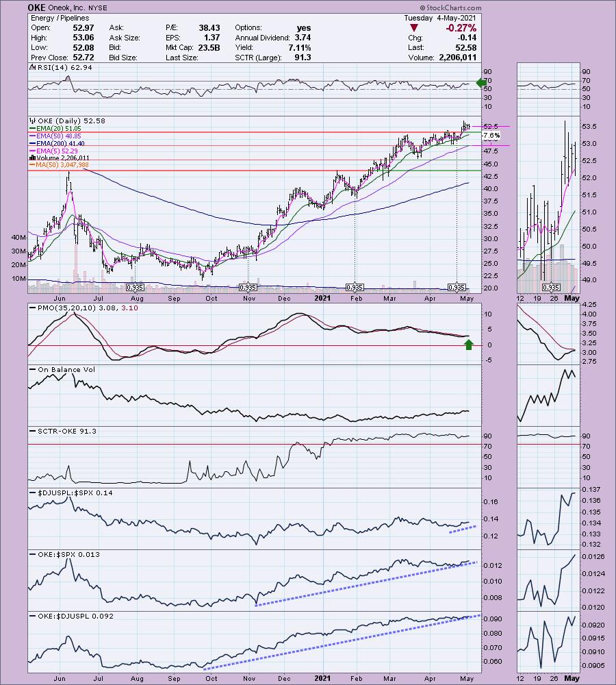Click the '$DJUSPL:$SPX 0.14' ratio label
Image resolution: width=616 pixels, height=685 pixels.
75,493
